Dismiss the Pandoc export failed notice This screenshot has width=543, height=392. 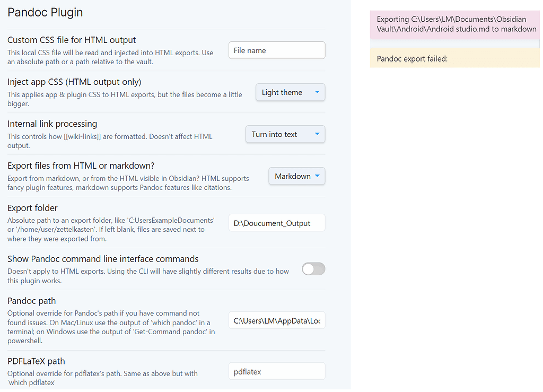[x=454, y=58]
